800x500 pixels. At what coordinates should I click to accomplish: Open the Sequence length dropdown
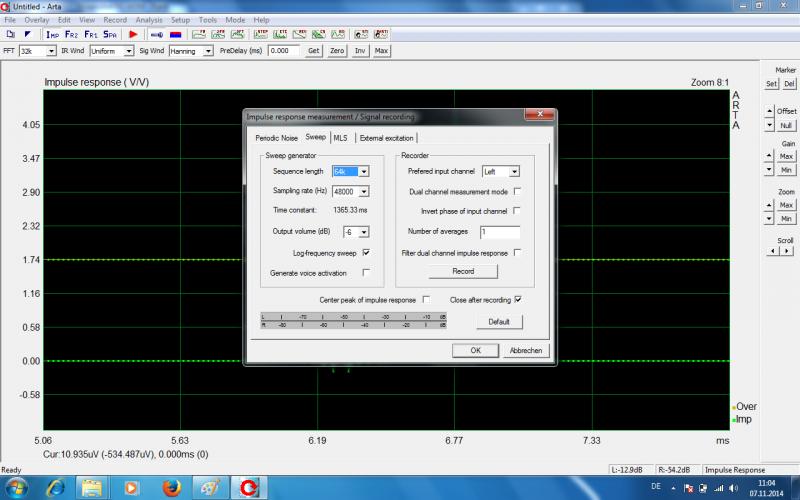364,171
